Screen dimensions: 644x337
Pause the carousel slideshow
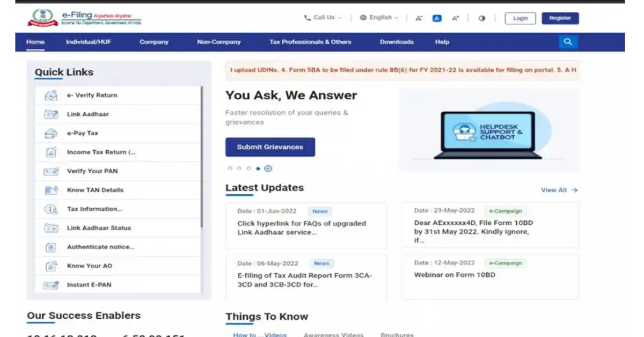pyautogui.click(x=268, y=169)
